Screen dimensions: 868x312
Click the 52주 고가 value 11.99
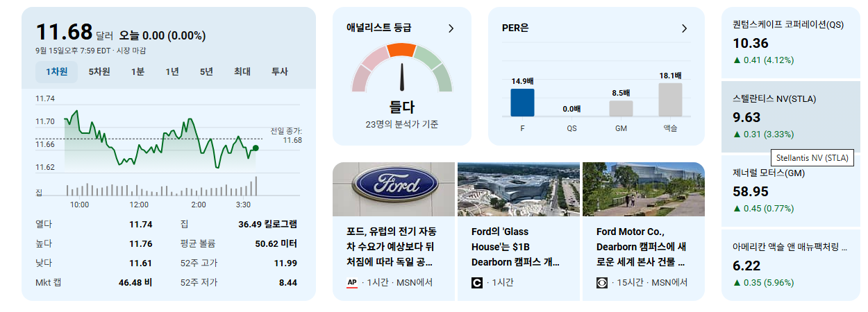pos(285,263)
